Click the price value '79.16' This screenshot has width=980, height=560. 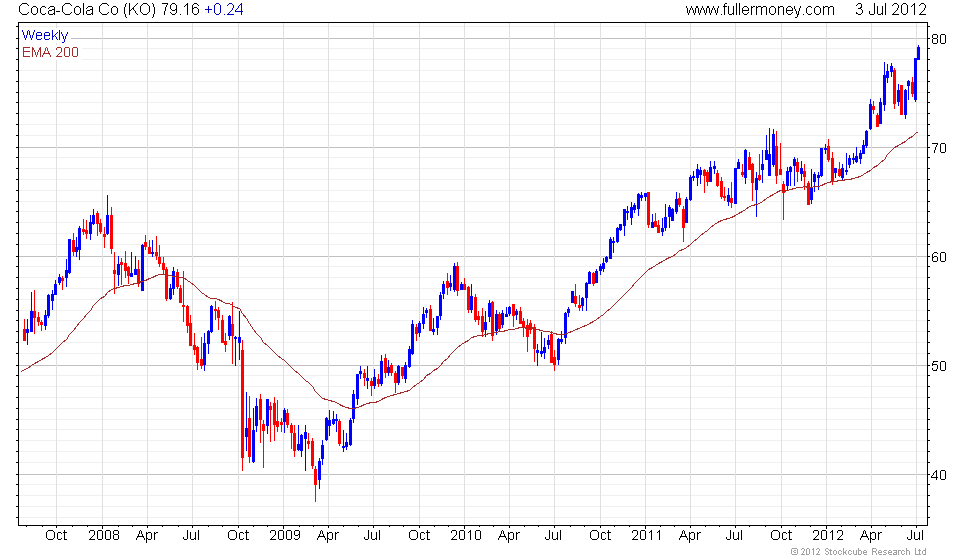pyautogui.click(x=180, y=9)
